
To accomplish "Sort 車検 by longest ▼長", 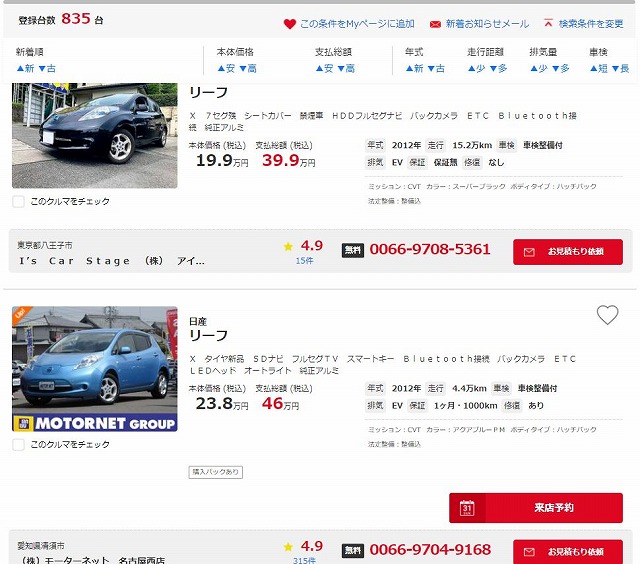I will [x=621, y=69].
